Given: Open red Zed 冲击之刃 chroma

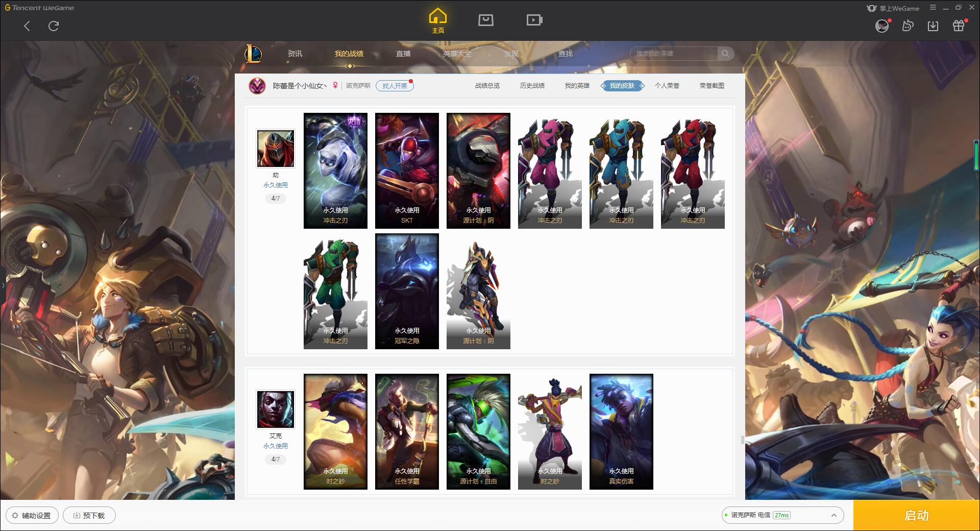Looking at the screenshot, I should 693,171.
